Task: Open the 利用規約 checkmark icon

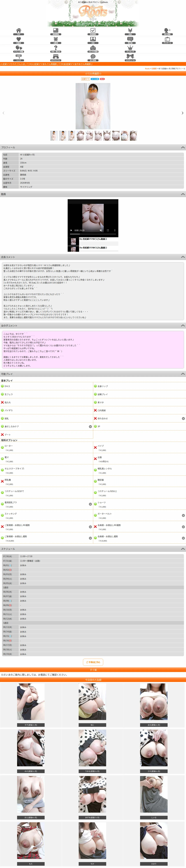Action: coord(93,32)
